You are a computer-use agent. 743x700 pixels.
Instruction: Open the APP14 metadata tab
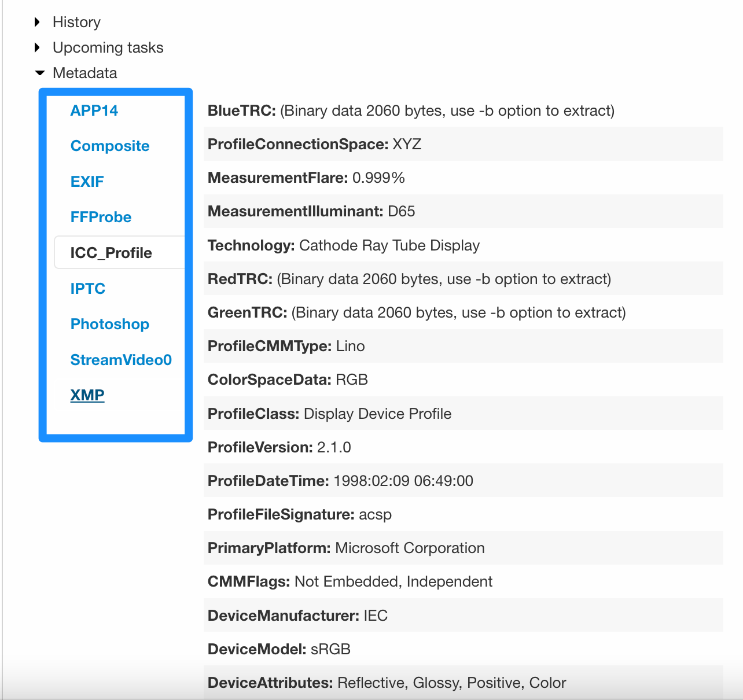click(x=94, y=110)
